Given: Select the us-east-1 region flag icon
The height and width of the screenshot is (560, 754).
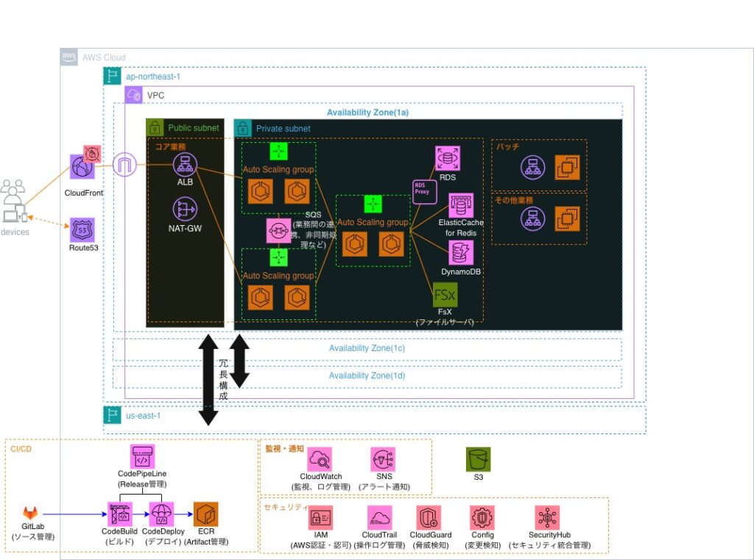Looking at the screenshot, I should 113,415.
